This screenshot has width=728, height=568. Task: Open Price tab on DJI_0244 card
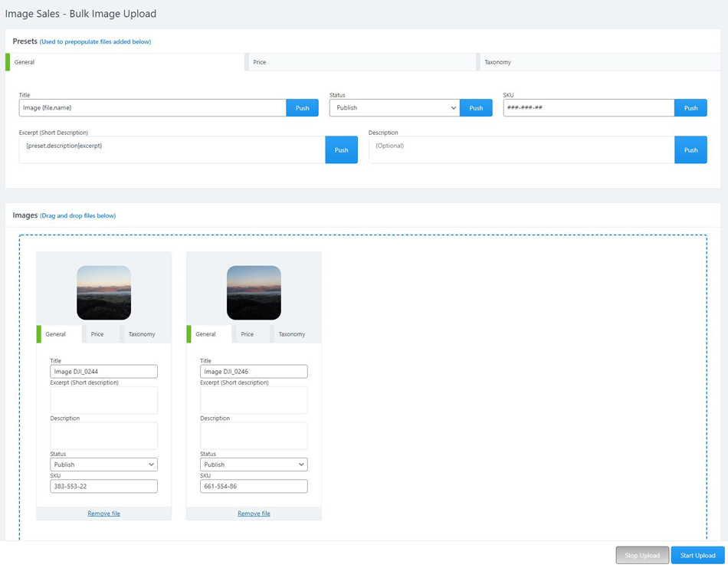[100, 334]
